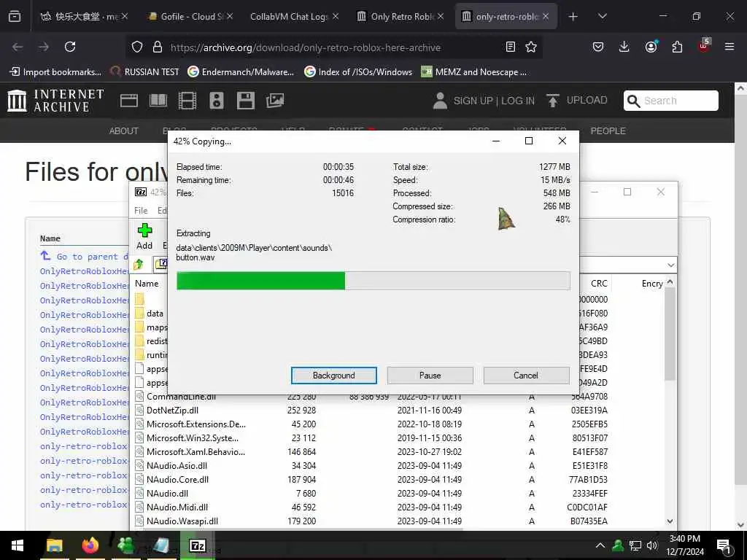747x560 pixels.
Task: Open File Explorer from taskbar
Action: pos(54,545)
